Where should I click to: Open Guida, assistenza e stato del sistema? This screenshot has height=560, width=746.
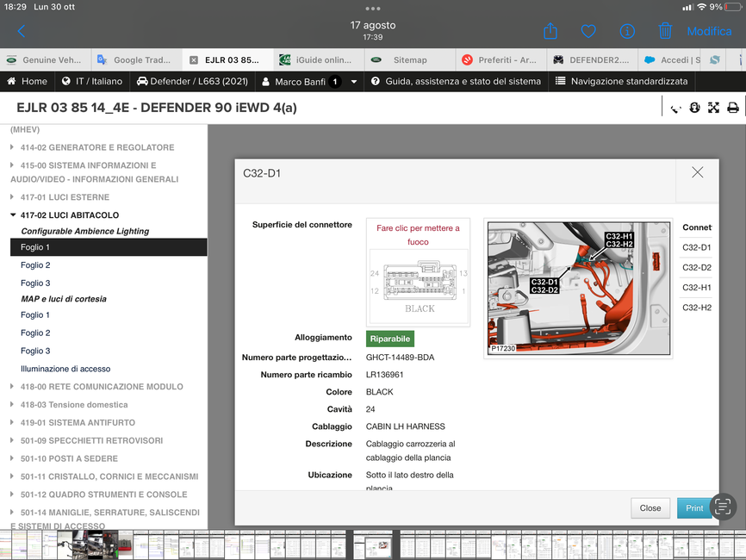tap(457, 81)
